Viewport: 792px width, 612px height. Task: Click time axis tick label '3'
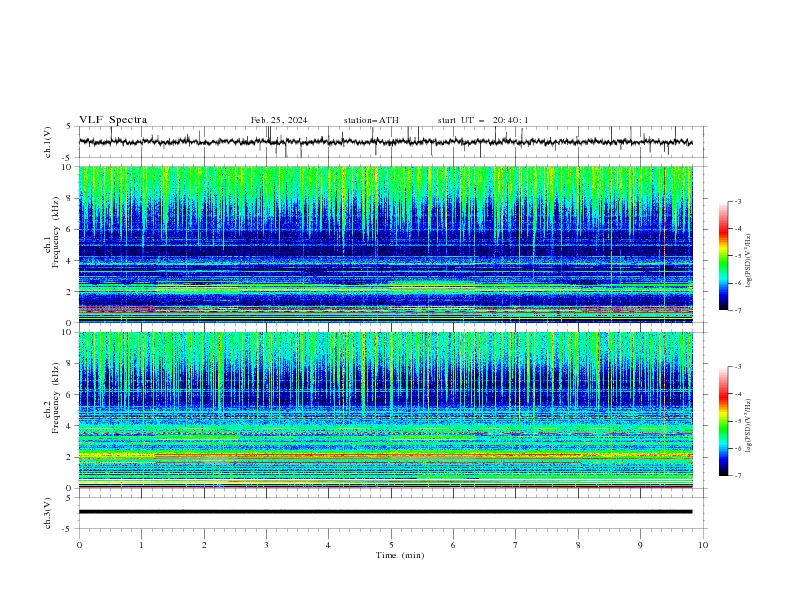[266, 545]
